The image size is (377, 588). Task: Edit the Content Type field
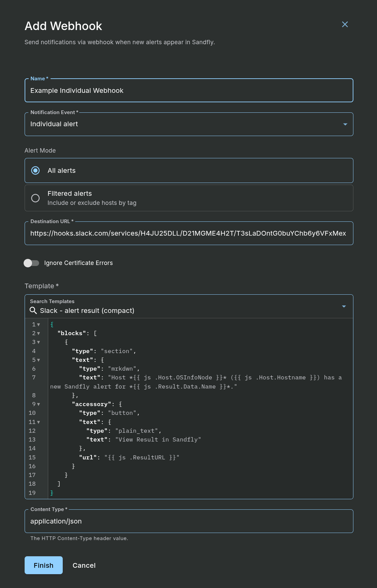point(189,521)
